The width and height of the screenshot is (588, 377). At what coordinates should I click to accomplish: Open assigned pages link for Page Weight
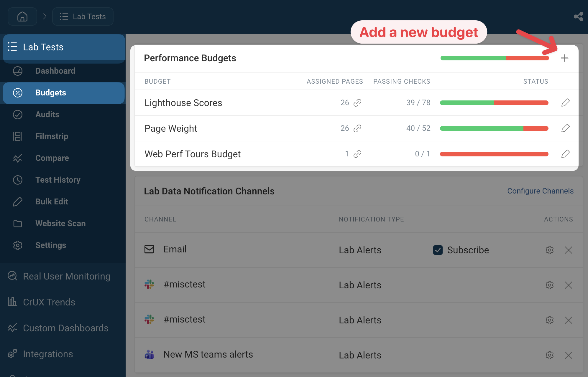click(357, 128)
